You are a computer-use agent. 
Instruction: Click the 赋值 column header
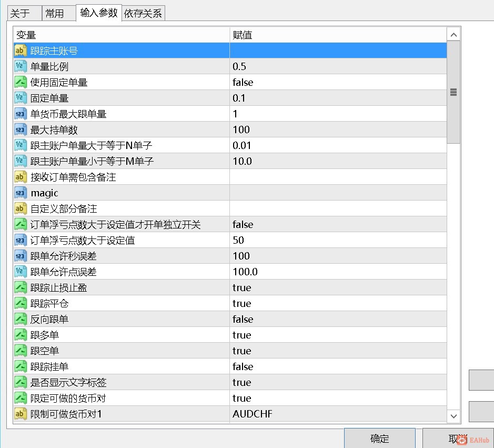338,35
